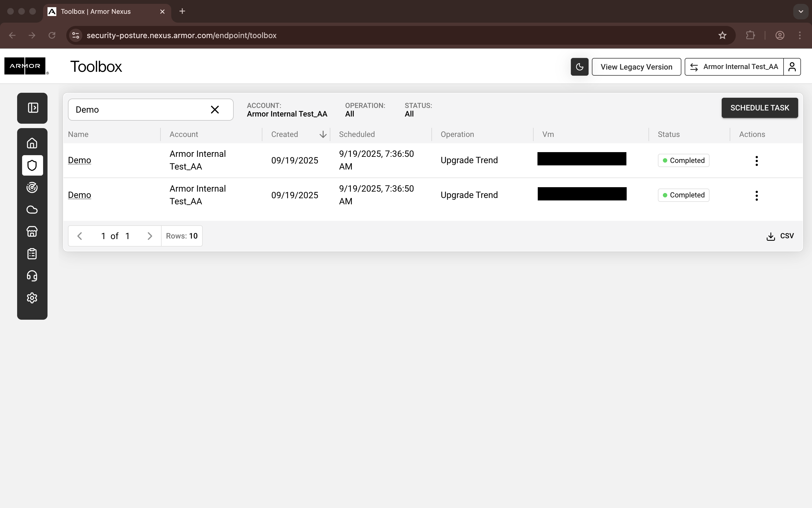Open the headset support icon
812x508 pixels.
click(x=32, y=276)
